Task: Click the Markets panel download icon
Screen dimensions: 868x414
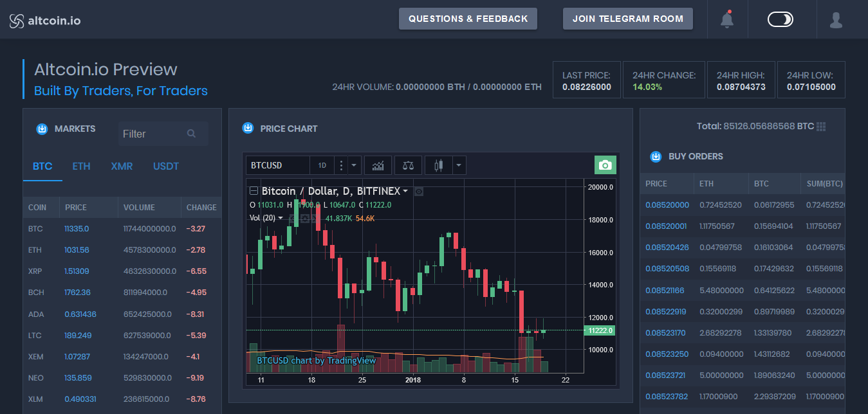Action: (42, 129)
